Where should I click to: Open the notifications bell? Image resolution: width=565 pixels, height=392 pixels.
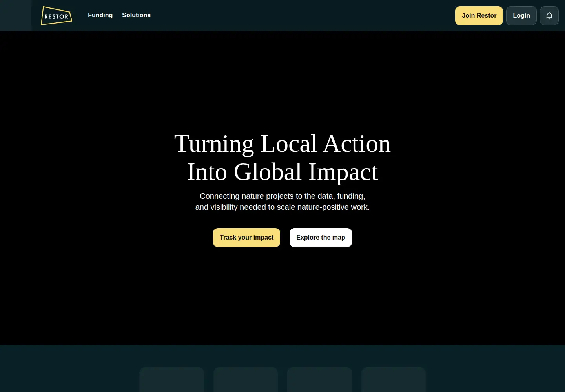(x=549, y=16)
